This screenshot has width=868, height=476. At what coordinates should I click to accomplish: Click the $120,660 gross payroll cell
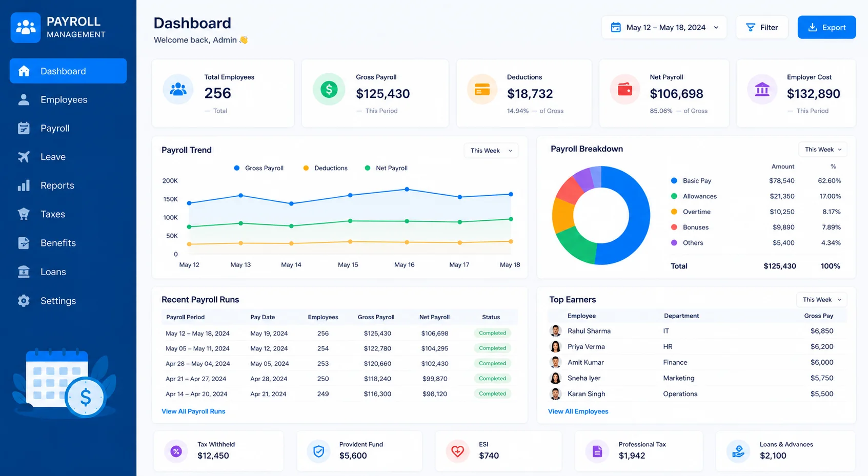click(x=377, y=364)
